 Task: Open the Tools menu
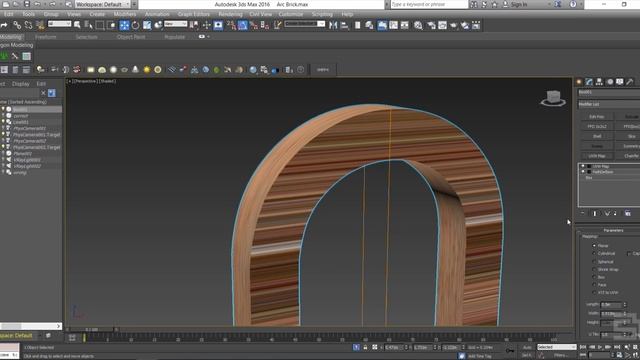tap(28, 14)
